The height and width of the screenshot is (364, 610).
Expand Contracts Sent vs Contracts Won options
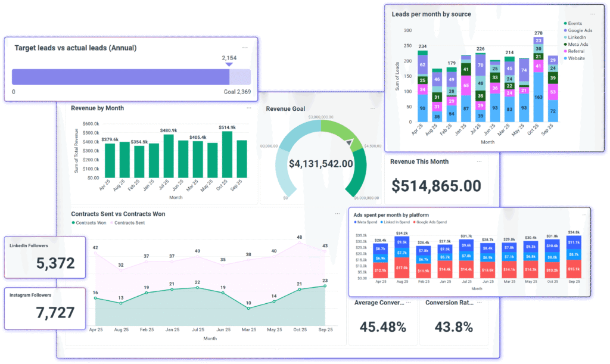point(337,213)
